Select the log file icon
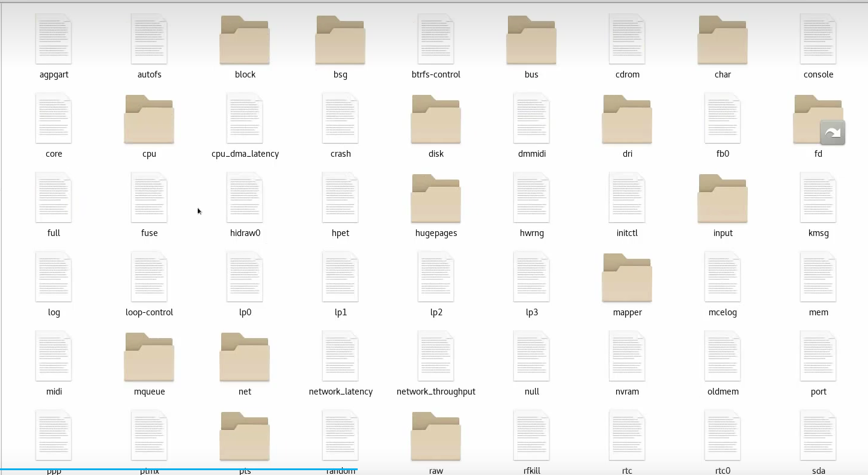This screenshot has height=475, width=868. (x=53, y=277)
